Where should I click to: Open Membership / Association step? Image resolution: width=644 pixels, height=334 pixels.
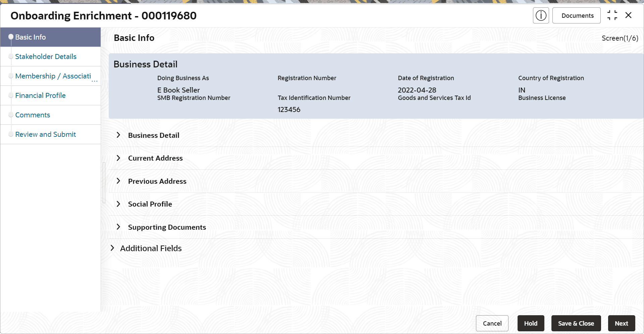click(x=50, y=76)
